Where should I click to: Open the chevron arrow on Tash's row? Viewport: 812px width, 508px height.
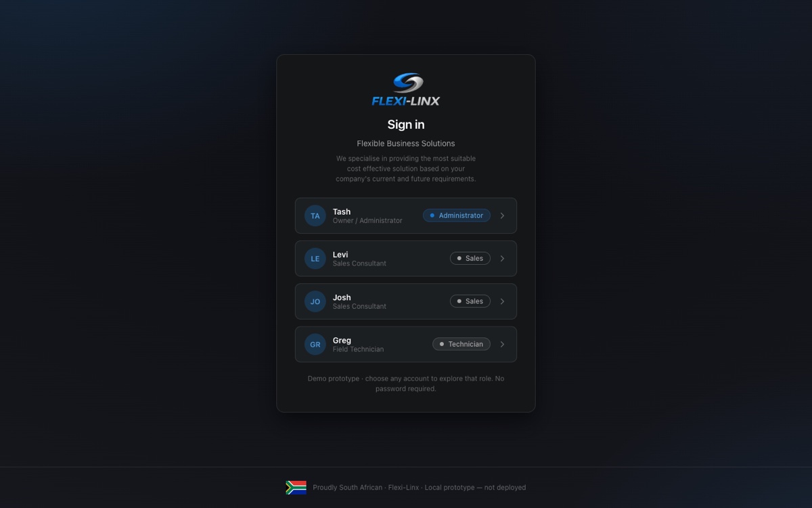(502, 215)
